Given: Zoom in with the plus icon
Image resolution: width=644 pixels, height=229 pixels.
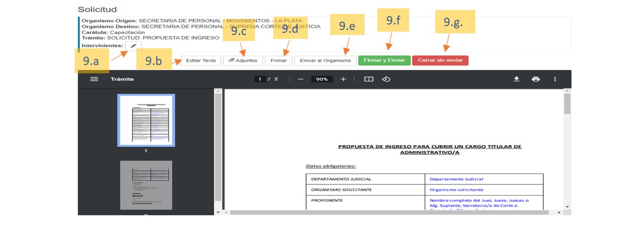Looking at the screenshot, I should 343,79.
